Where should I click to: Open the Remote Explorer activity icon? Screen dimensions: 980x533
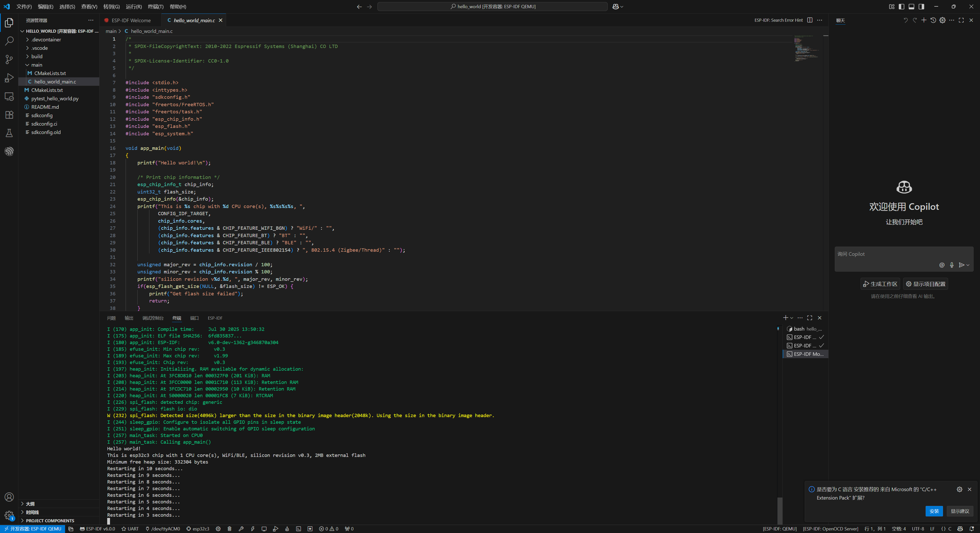9,96
